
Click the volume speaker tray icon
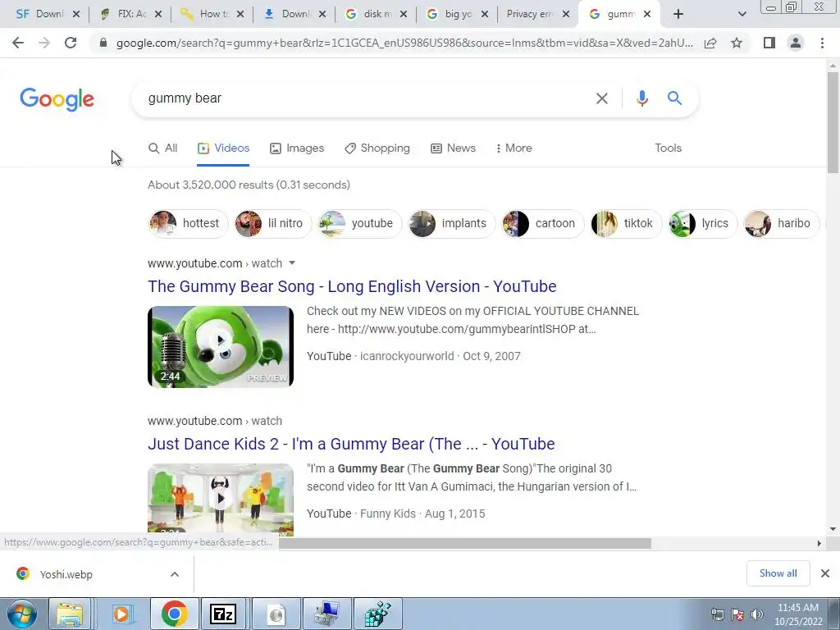757,614
